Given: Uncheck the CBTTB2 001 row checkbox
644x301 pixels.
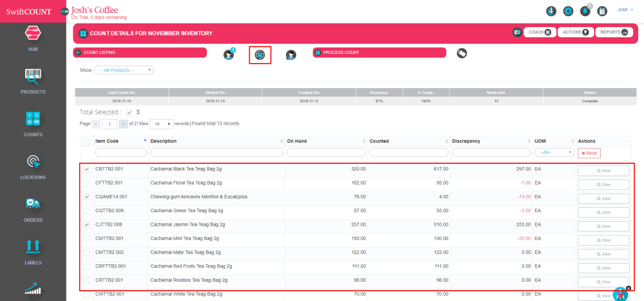Looking at the screenshot, I should tap(87, 169).
